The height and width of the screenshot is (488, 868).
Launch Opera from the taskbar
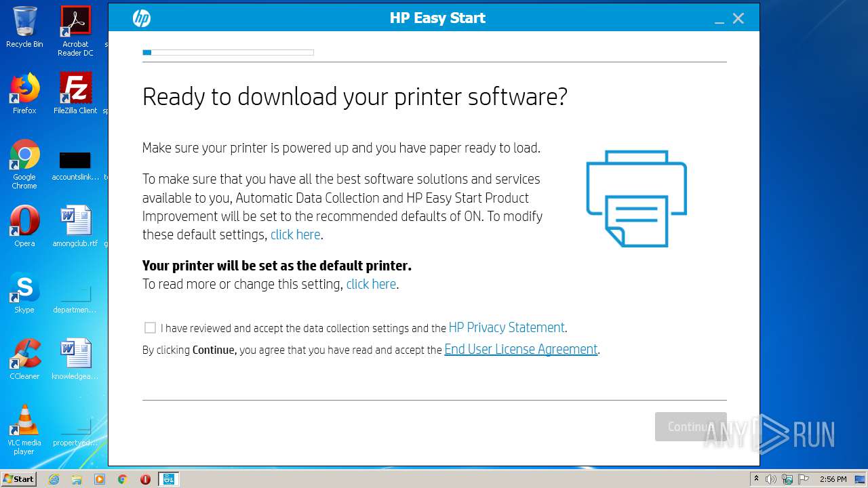pos(145,479)
